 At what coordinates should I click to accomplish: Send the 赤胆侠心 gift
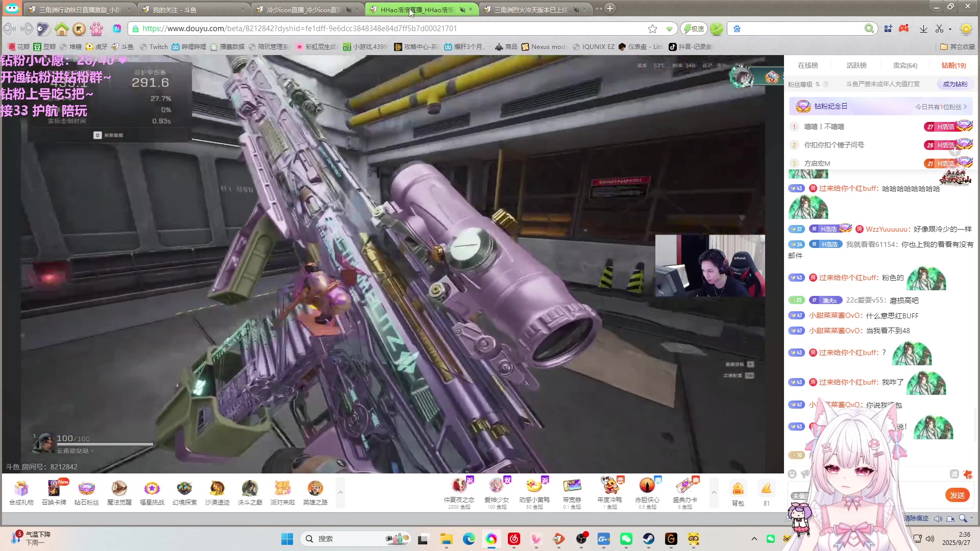(647, 492)
